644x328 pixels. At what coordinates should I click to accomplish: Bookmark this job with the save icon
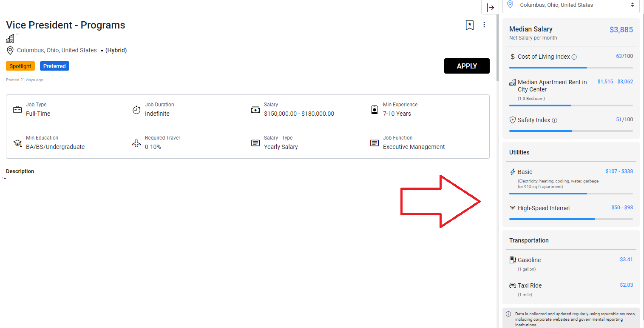coord(469,25)
